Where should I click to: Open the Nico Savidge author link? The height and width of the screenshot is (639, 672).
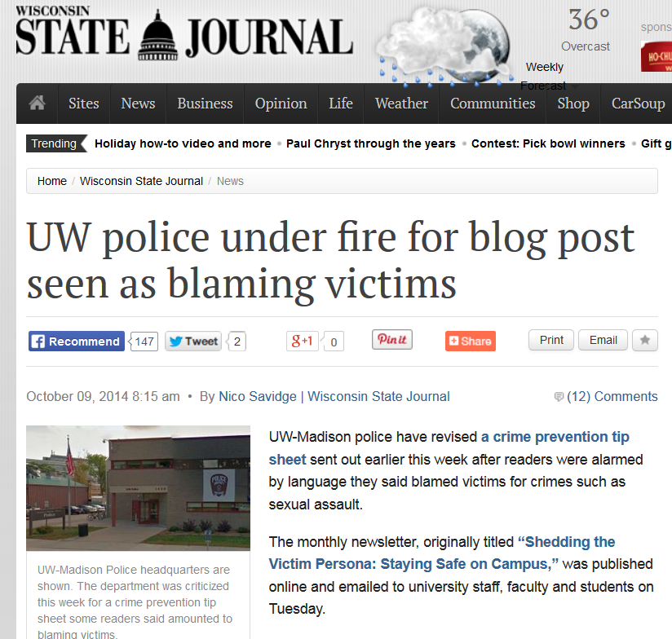[x=258, y=397]
